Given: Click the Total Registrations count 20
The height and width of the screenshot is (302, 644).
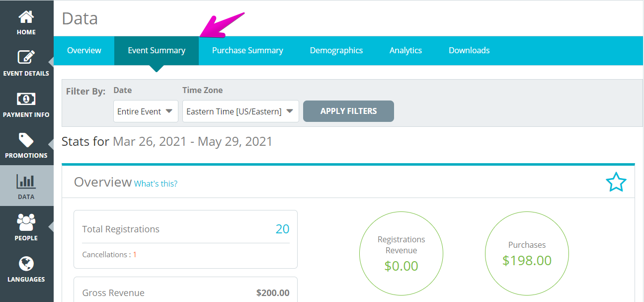Looking at the screenshot, I should click(282, 229).
